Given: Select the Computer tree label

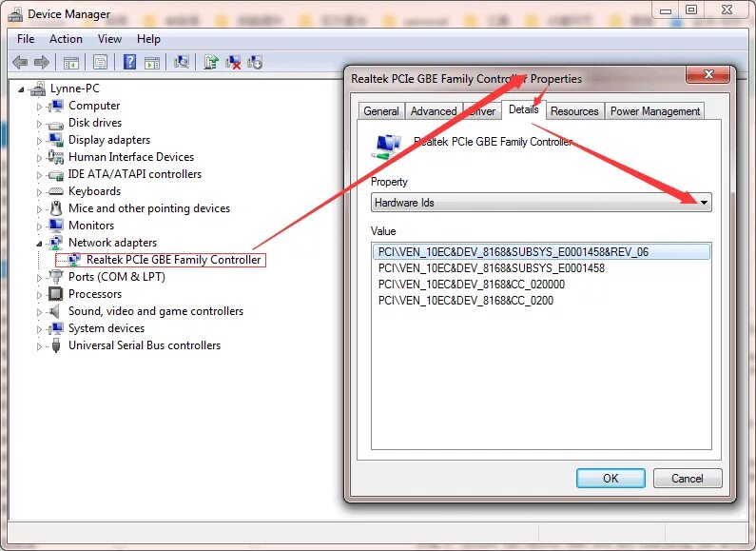Looking at the screenshot, I should [x=94, y=106].
